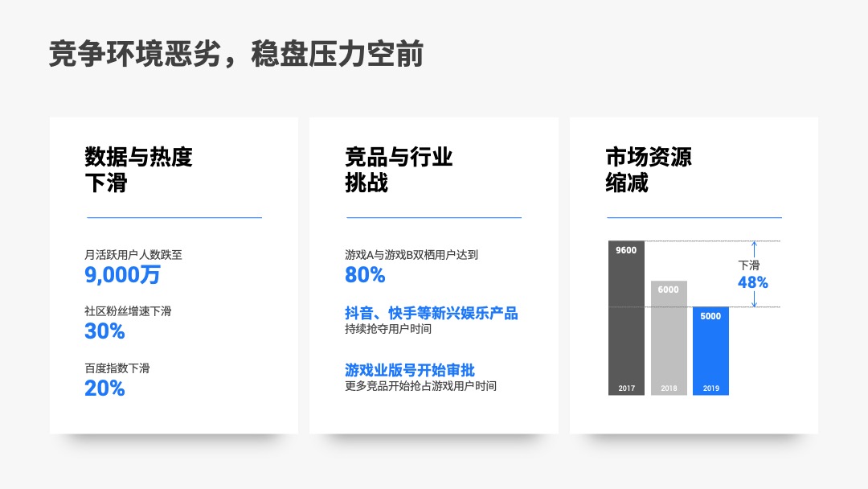
Task: Select the heading 市场资源缩减
Action: (x=649, y=170)
